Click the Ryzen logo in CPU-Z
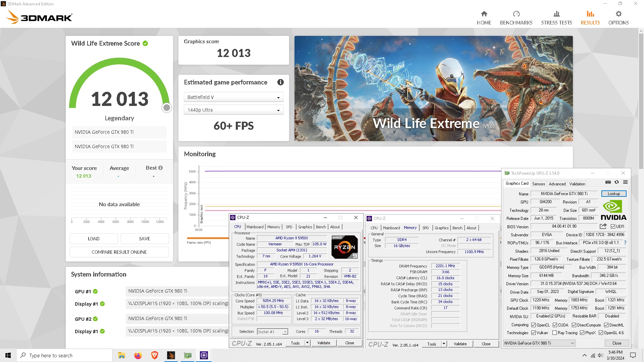The image size is (644, 362). [x=344, y=247]
